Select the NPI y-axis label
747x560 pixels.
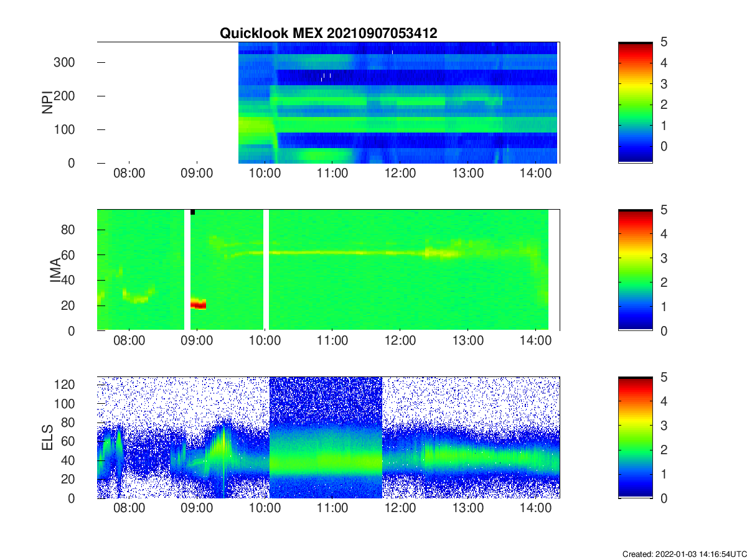coord(47,102)
